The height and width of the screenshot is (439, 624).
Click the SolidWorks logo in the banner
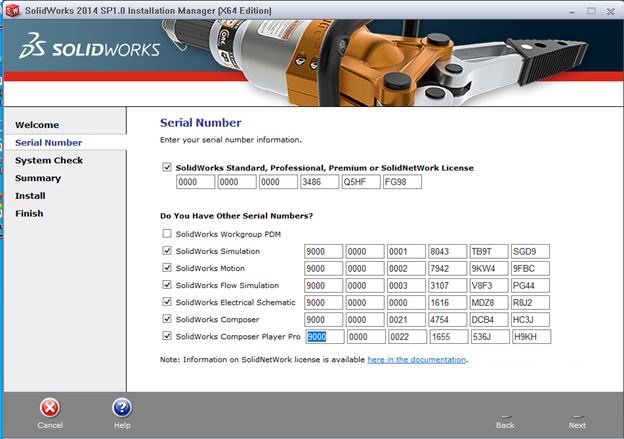click(x=90, y=47)
